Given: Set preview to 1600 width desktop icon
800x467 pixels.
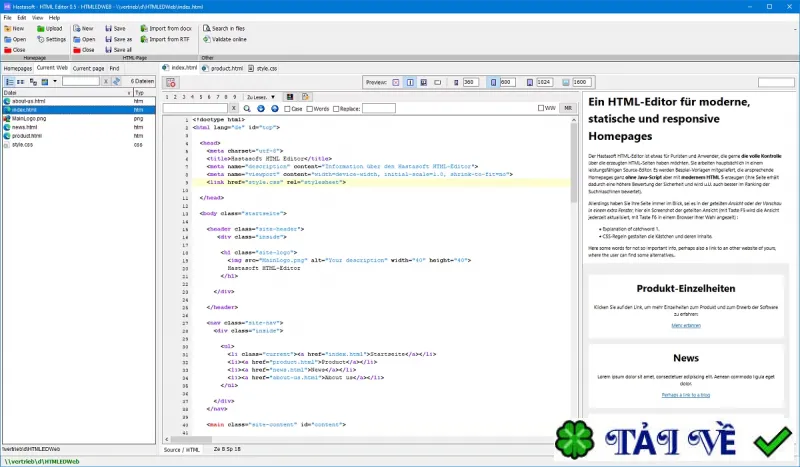Looking at the screenshot, I should pyautogui.click(x=566, y=82).
